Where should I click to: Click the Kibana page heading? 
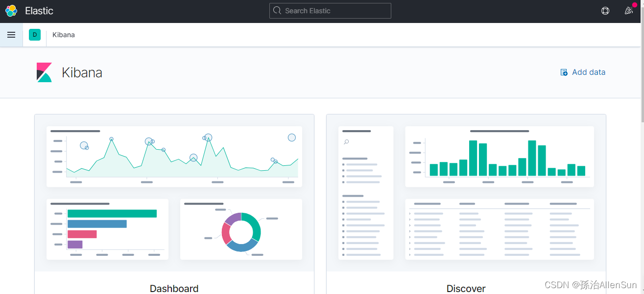point(82,72)
